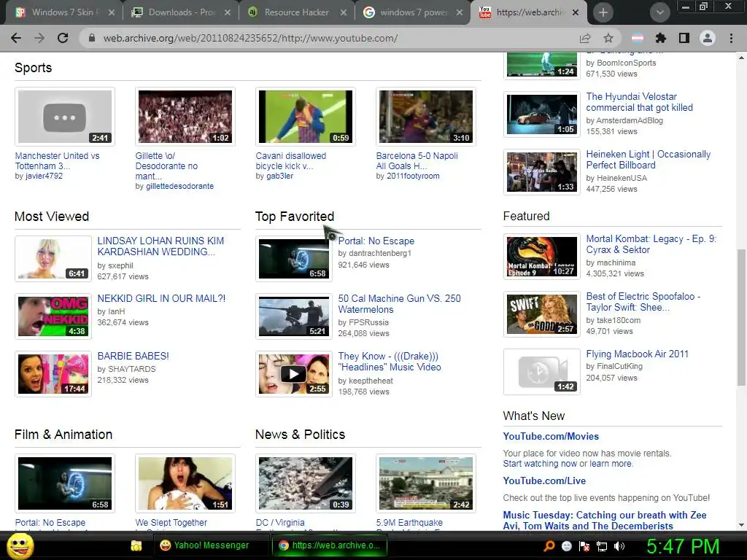Open gillettedesodorante uploader link
Screen dimensions: 747x560
point(179,186)
